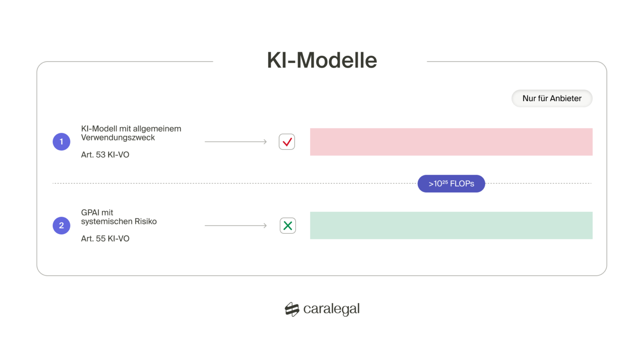Click the KI-Modelle heading
Screen dimensions: 644x343
pos(322,60)
